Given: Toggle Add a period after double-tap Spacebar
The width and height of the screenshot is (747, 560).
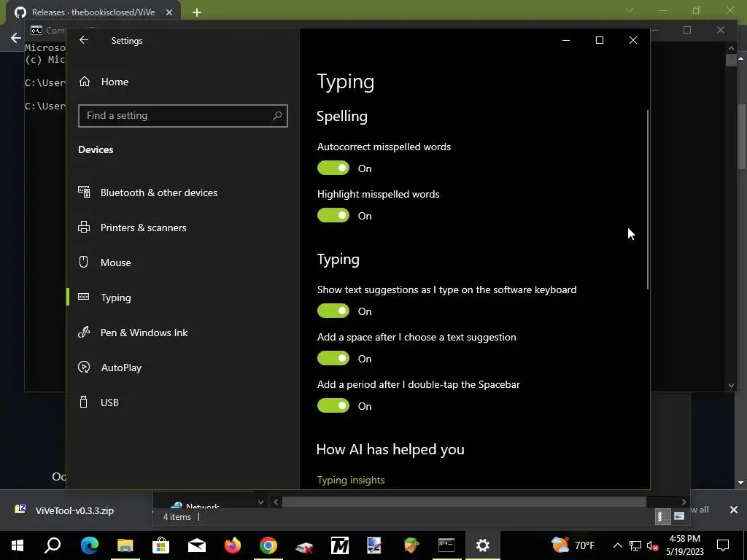Looking at the screenshot, I should point(333,405).
